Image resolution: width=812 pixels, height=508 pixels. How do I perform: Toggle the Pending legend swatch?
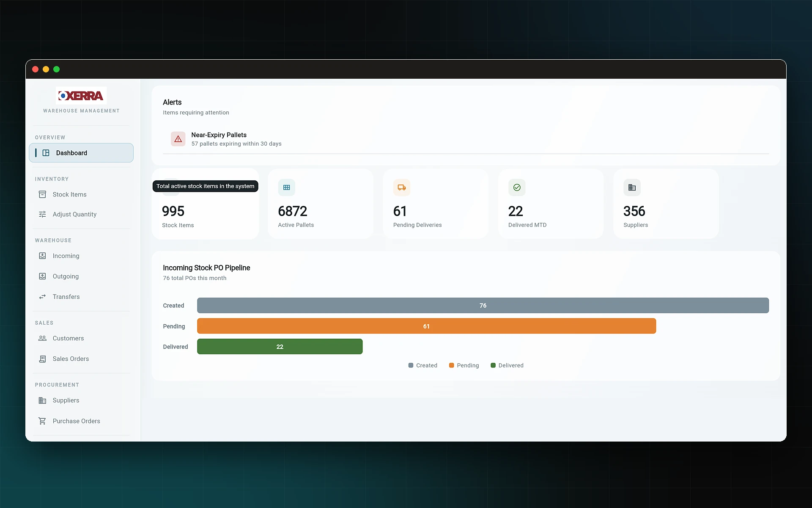point(451,365)
